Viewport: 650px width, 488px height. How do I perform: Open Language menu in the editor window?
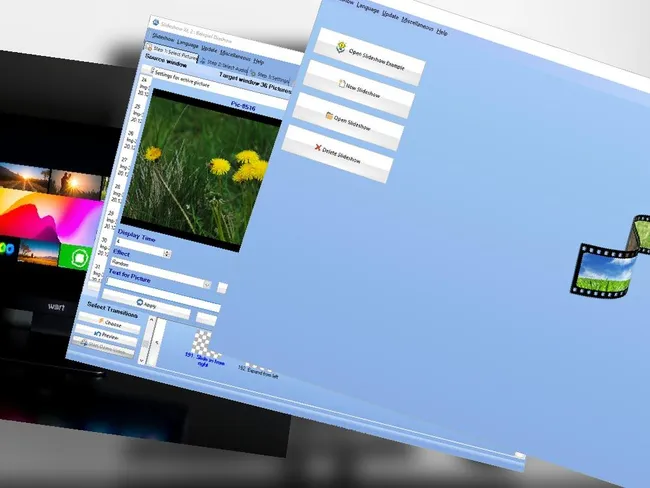188,44
